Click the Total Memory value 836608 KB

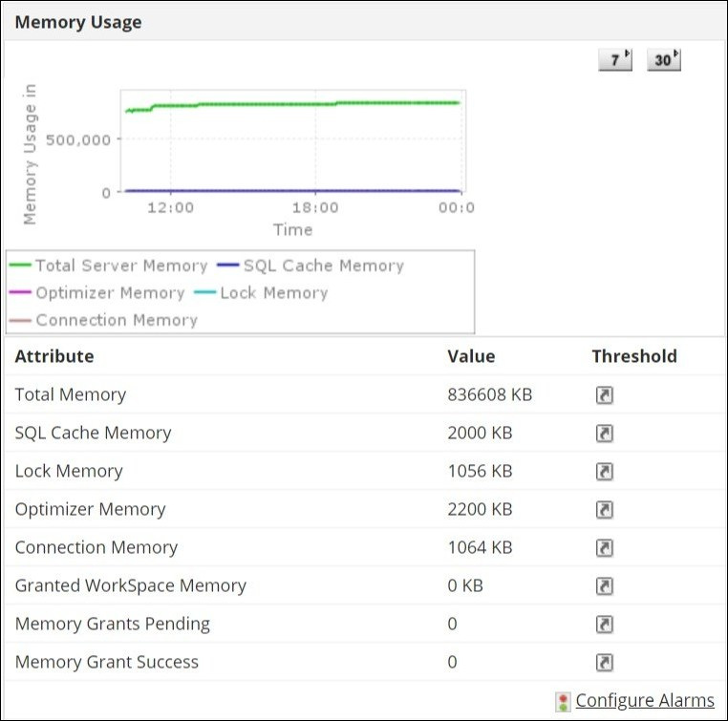coord(489,394)
